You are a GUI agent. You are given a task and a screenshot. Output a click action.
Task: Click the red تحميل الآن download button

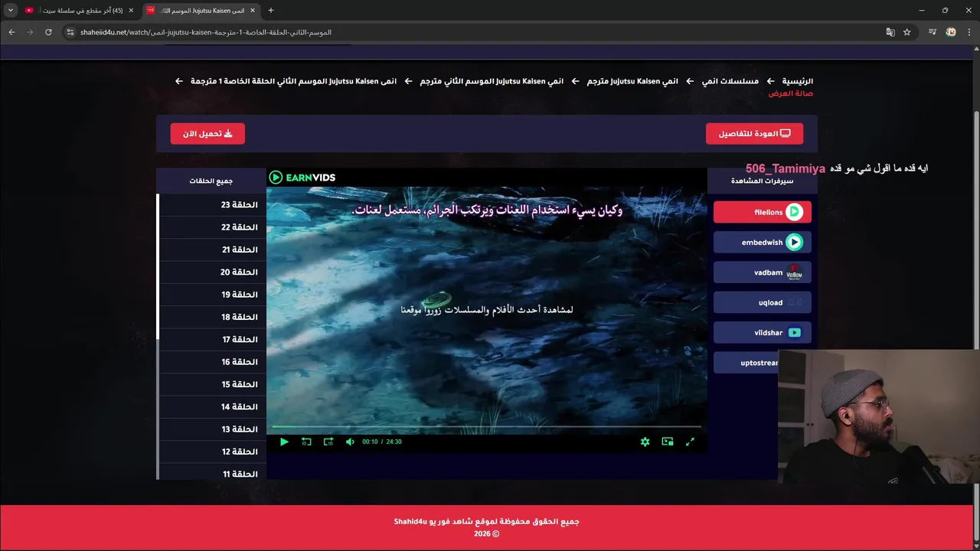coord(207,133)
